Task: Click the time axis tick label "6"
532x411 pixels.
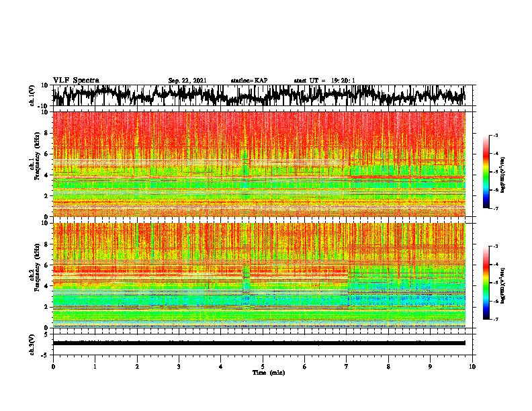Action: click(x=305, y=367)
